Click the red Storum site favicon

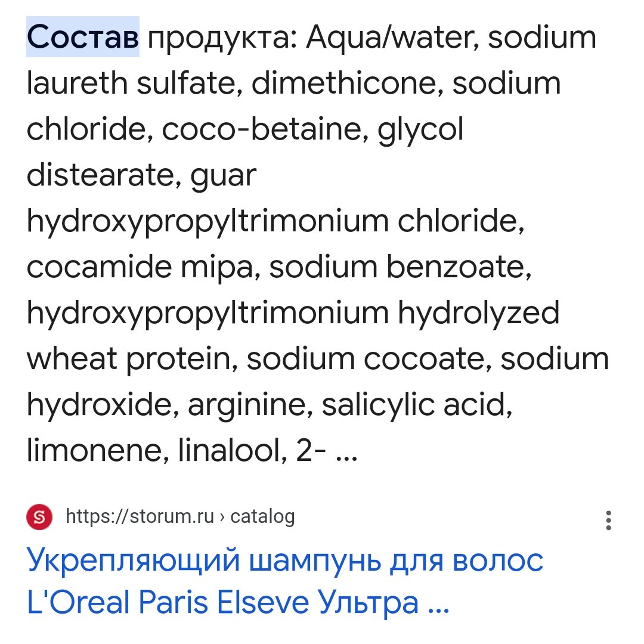coord(39,516)
